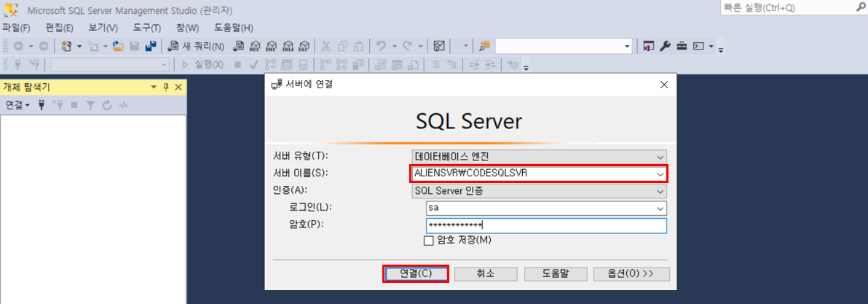Viewport: 868px width, 304px height.
Task: Click the Find in Files folder icon
Action: [485, 47]
